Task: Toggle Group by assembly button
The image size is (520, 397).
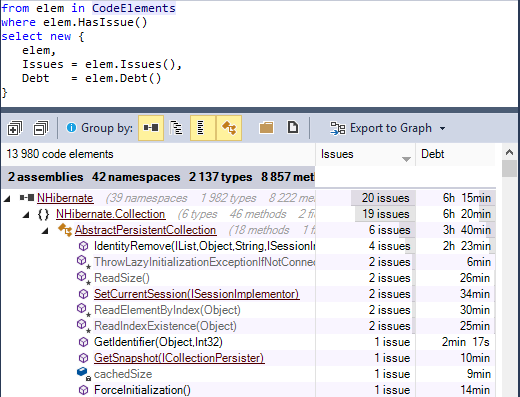Action: pyautogui.click(x=151, y=128)
